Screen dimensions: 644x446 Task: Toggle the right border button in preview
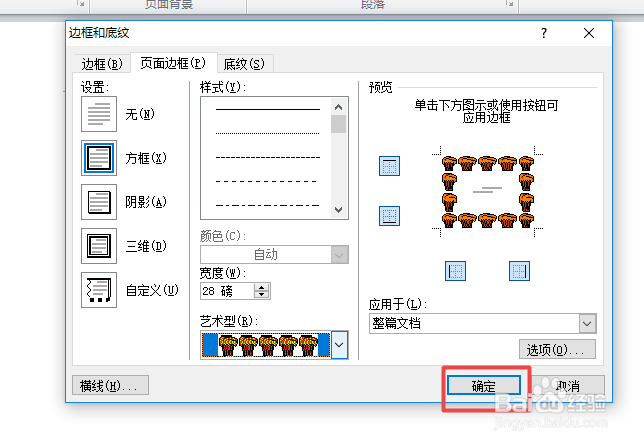519,271
